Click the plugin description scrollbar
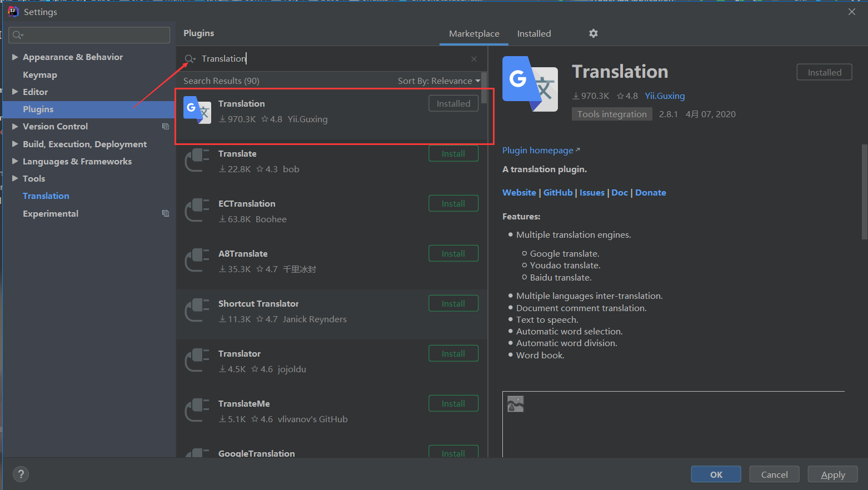The height and width of the screenshot is (490, 868). (x=864, y=192)
